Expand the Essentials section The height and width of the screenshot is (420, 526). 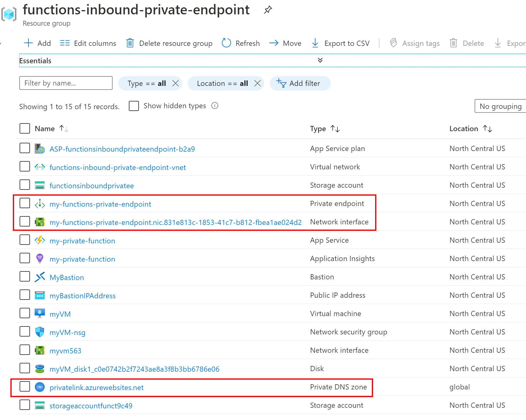tap(320, 60)
